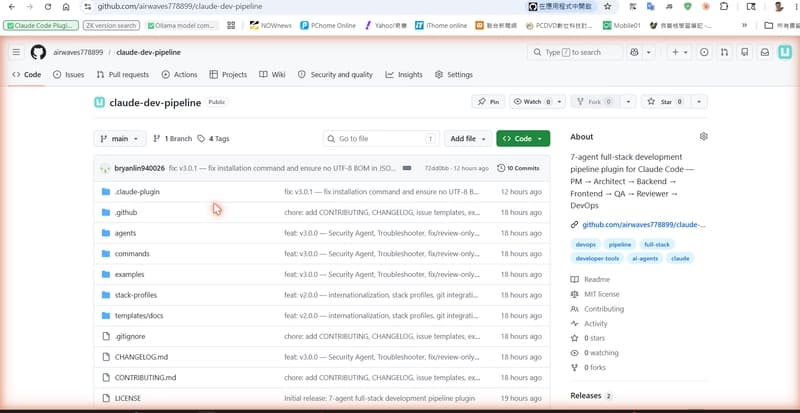Image resolution: width=800 pixels, height=413 pixels.
Task: Select the developer-tools topic tag
Action: 597,258
